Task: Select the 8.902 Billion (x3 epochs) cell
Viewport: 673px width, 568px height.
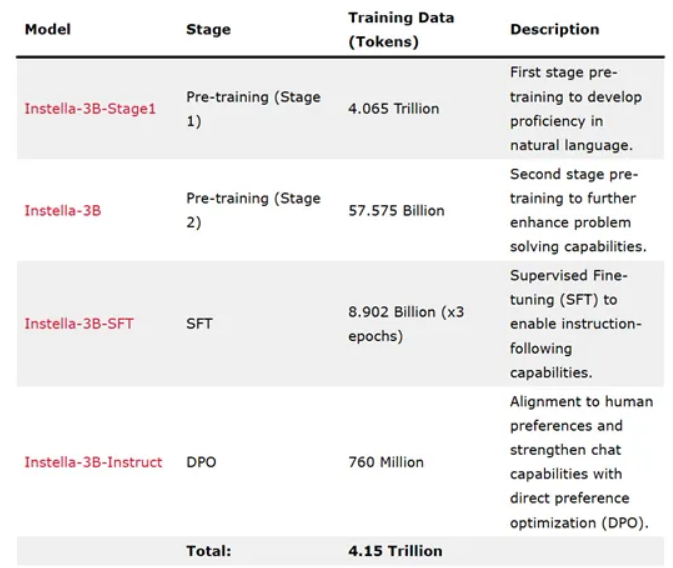Action: [406, 324]
